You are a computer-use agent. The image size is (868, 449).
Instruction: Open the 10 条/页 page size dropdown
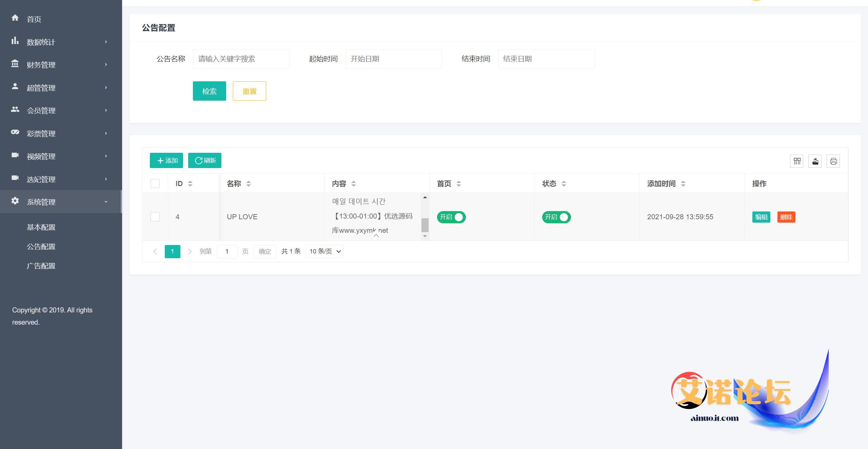tap(324, 251)
